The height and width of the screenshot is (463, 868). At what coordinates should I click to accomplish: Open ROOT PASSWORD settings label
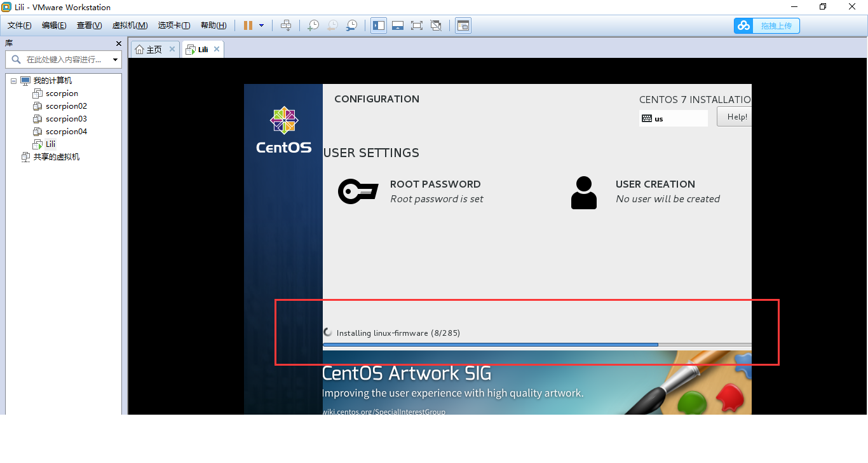(435, 184)
